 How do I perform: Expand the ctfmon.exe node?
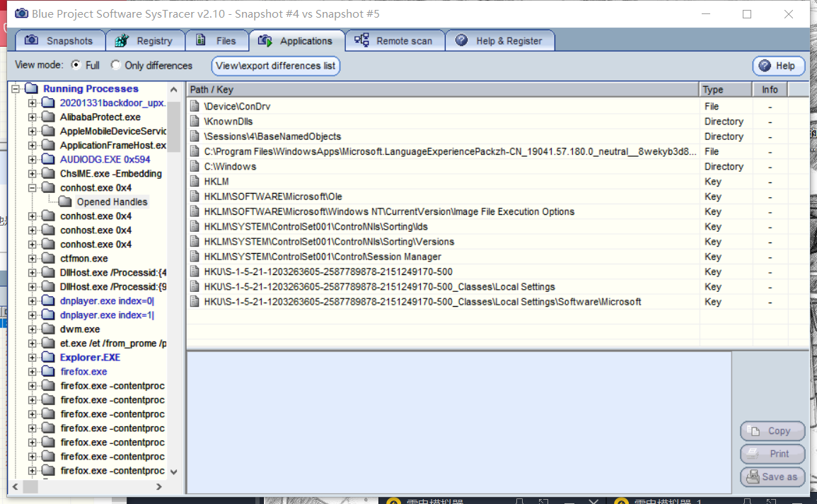coord(33,258)
